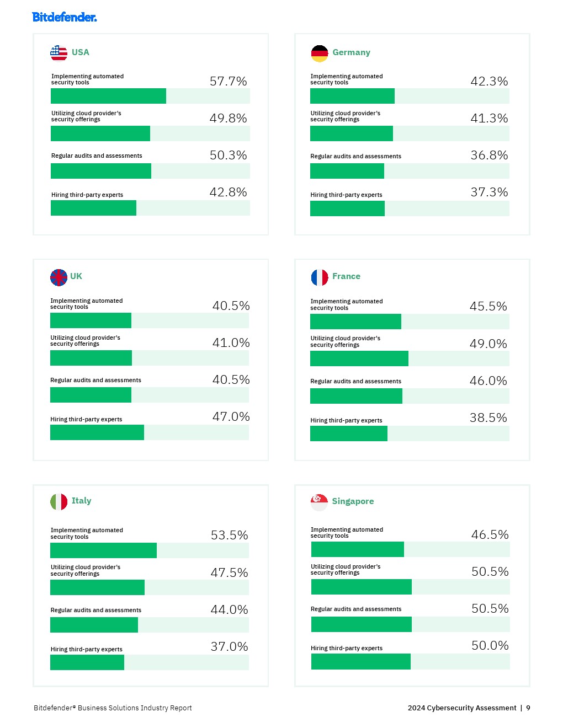563x728 pixels.
Task: Click Italy regular audits and assessments bar
Action: [x=94, y=625]
